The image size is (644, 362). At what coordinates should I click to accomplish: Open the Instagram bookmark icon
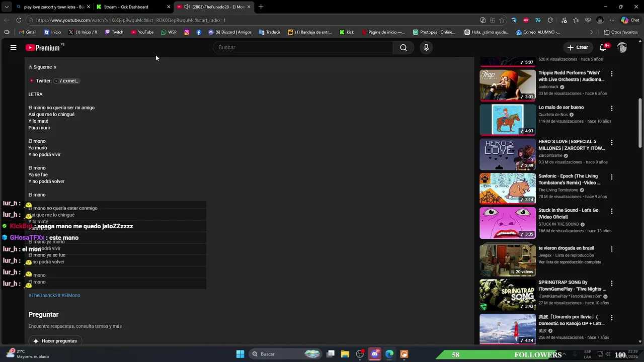coord(187,32)
